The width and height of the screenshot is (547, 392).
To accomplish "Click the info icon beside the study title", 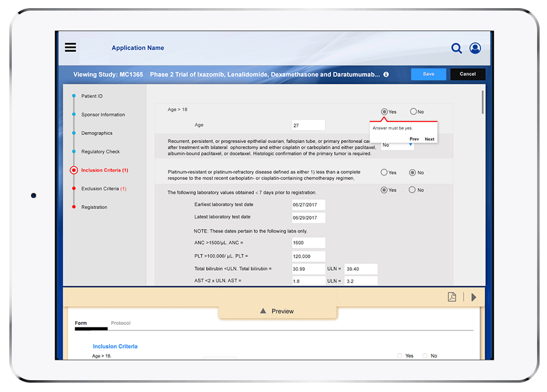I will 386,73.
